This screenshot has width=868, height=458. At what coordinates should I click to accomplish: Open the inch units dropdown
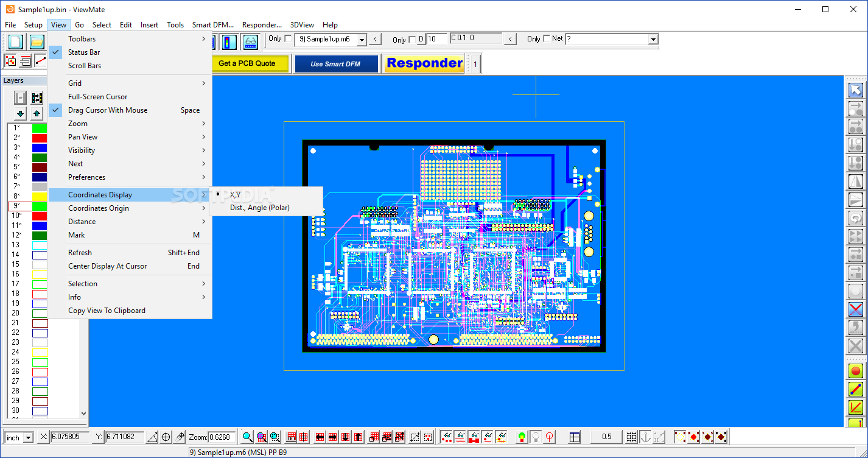(x=28, y=438)
